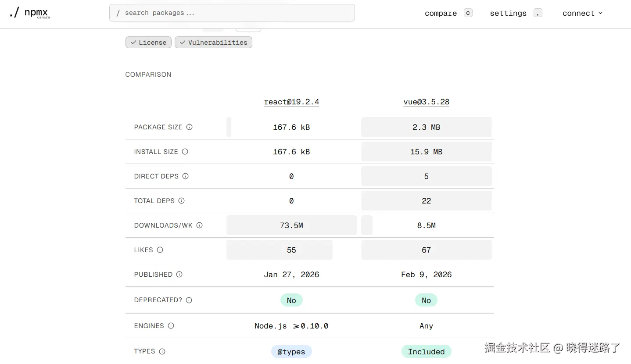The height and width of the screenshot is (364, 631).
Task: Toggle the License facet chip
Action: click(148, 43)
